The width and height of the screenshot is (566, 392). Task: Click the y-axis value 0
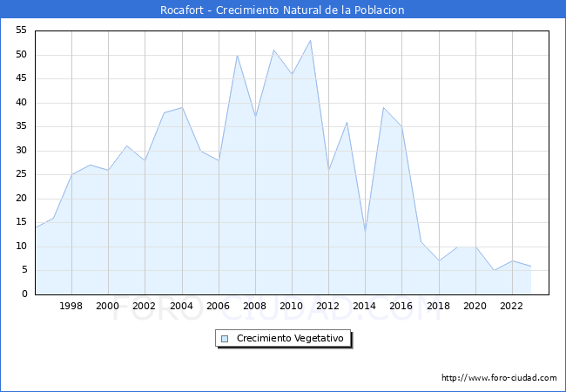pyautogui.click(x=24, y=294)
